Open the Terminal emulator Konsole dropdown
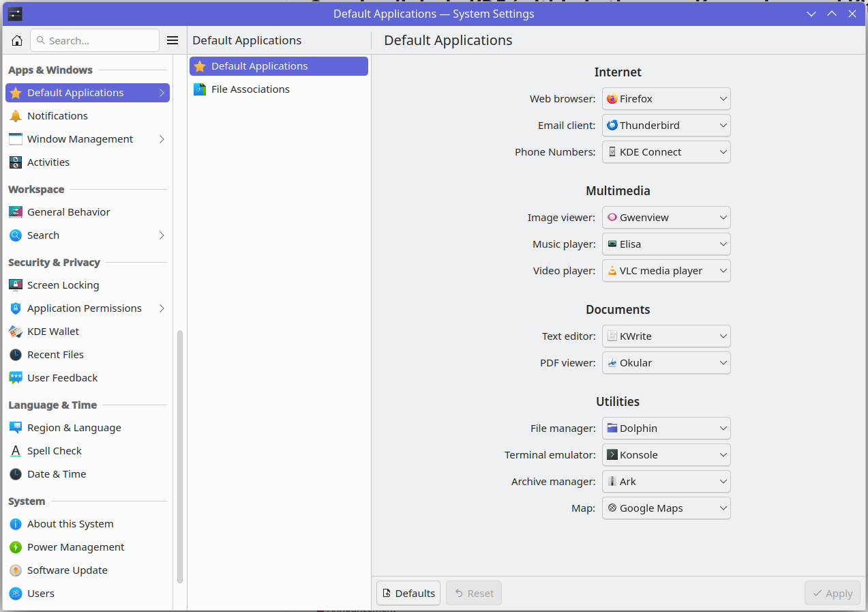The width and height of the screenshot is (868, 612). [666, 455]
